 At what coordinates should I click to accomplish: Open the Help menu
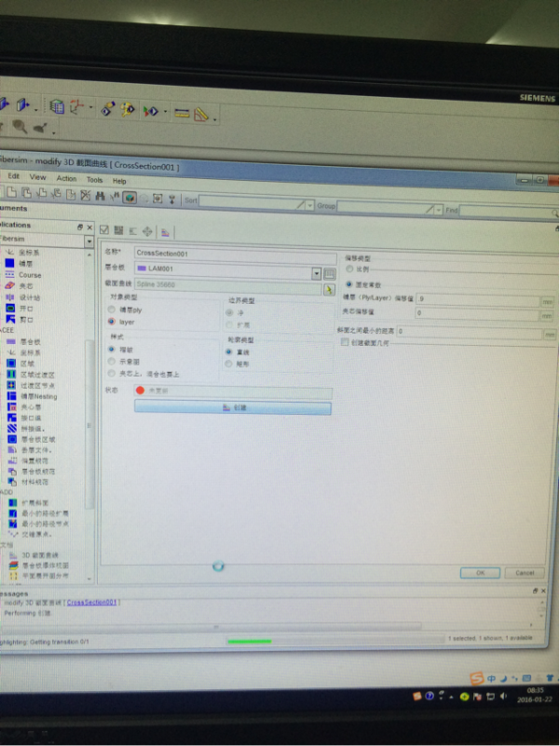click(119, 181)
